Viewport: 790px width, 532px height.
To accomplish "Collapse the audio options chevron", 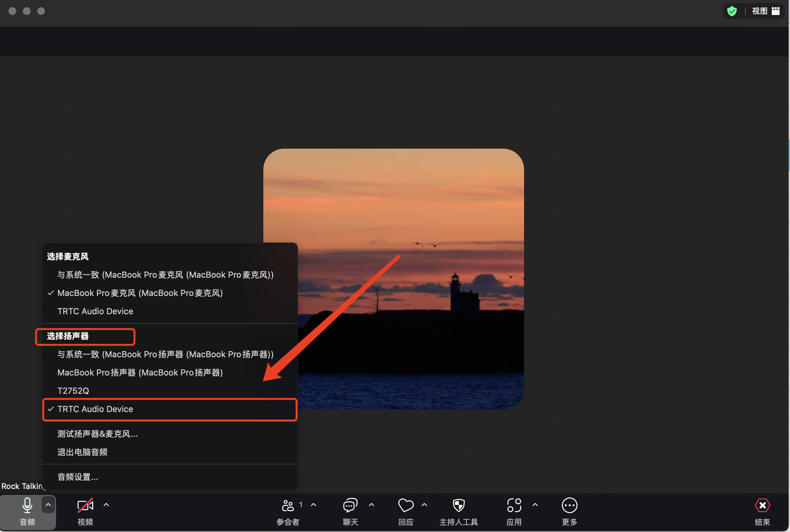I will pyautogui.click(x=48, y=505).
